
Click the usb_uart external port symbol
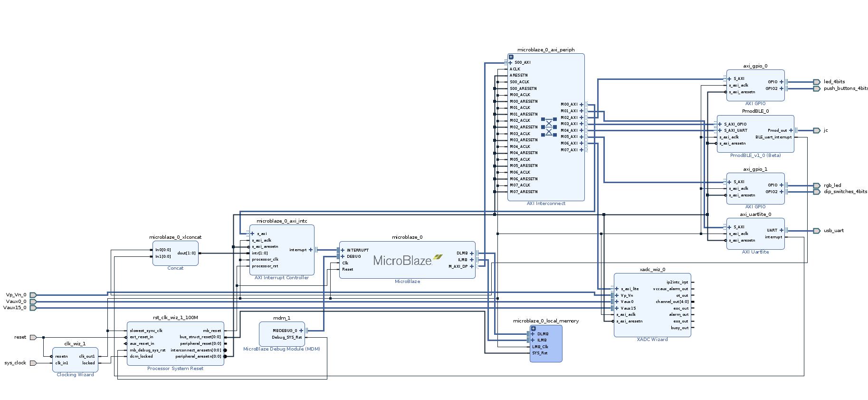pos(816,231)
